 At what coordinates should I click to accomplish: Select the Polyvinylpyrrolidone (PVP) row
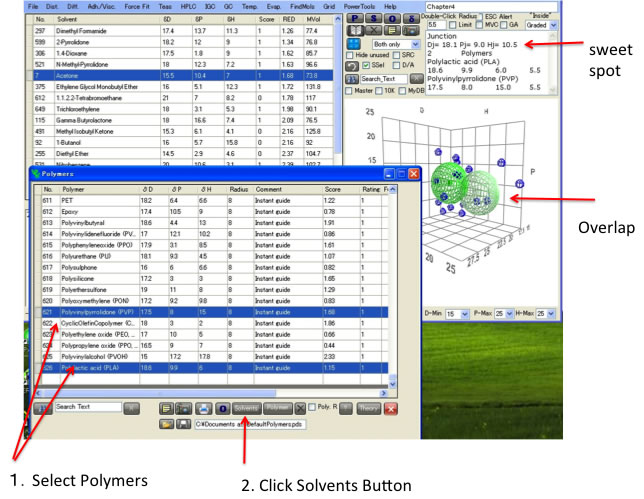click(211, 312)
